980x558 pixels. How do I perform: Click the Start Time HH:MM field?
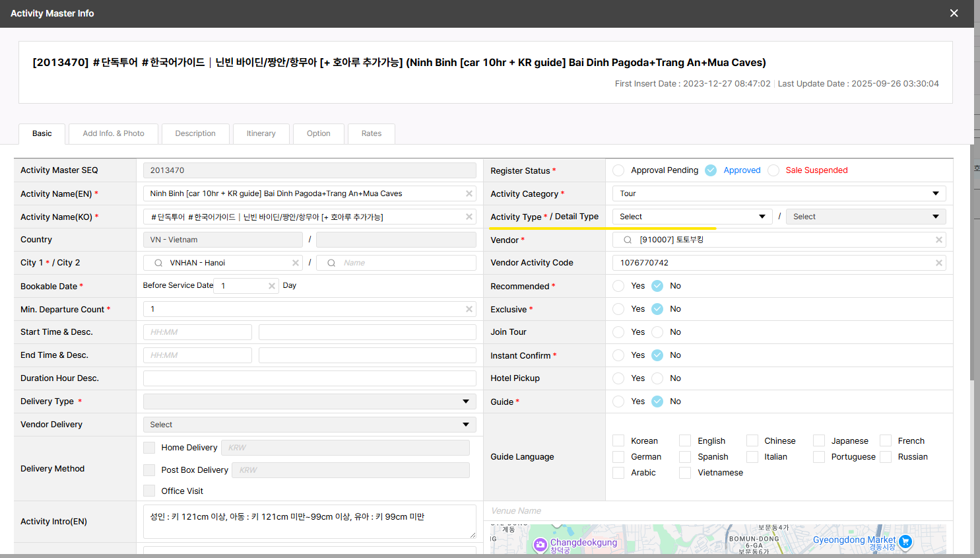[x=197, y=332]
